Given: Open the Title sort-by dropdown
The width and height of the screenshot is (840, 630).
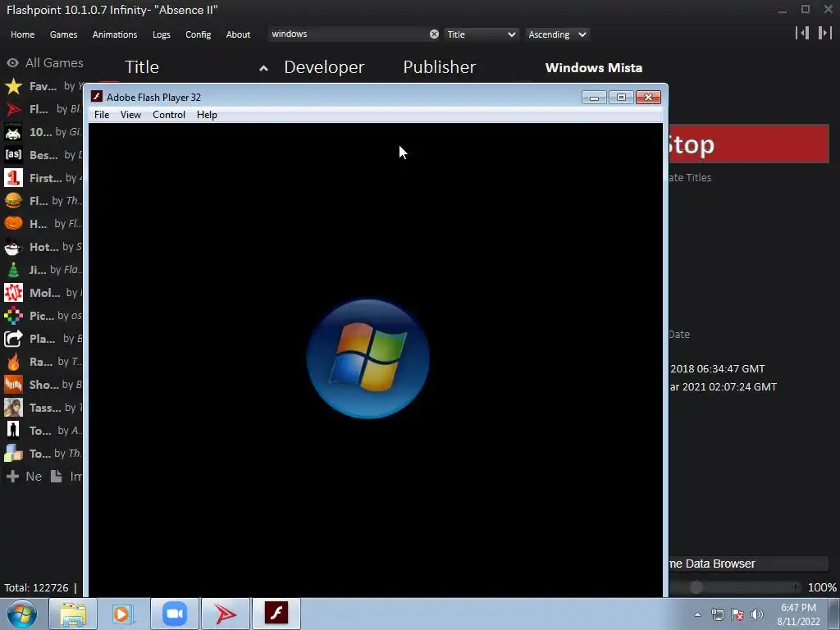Looking at the screenshot, I should point(481,34).
